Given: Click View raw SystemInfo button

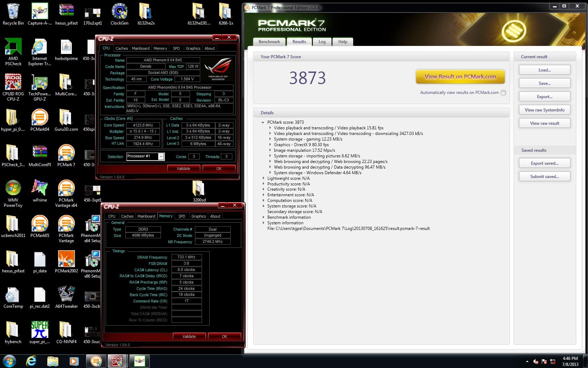Looking at the screenshot, I should pyautogui.click(x=545, y=110).
